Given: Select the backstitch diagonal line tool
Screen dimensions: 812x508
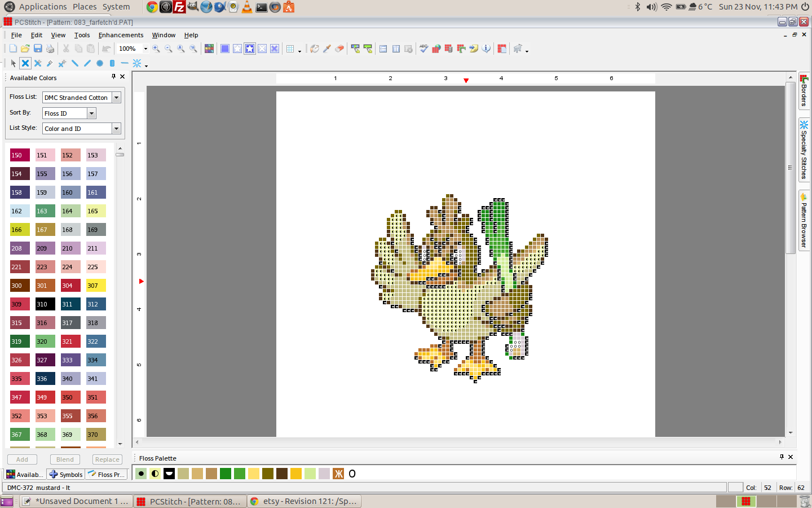Looking at the screenshot, I should pos(75,63).
